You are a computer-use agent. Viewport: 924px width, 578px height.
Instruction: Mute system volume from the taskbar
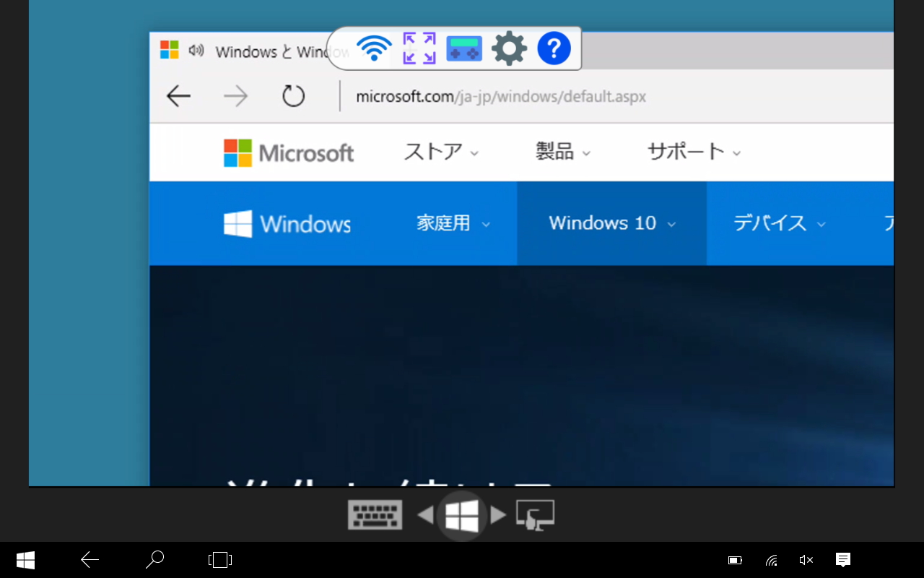click(x=806, y=559)
